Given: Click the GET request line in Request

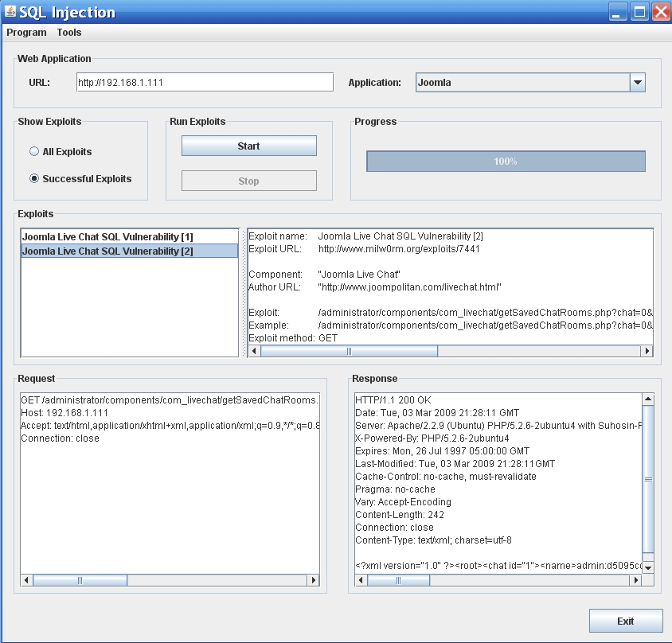Looking at the screenshot, I should coord(170,400).
